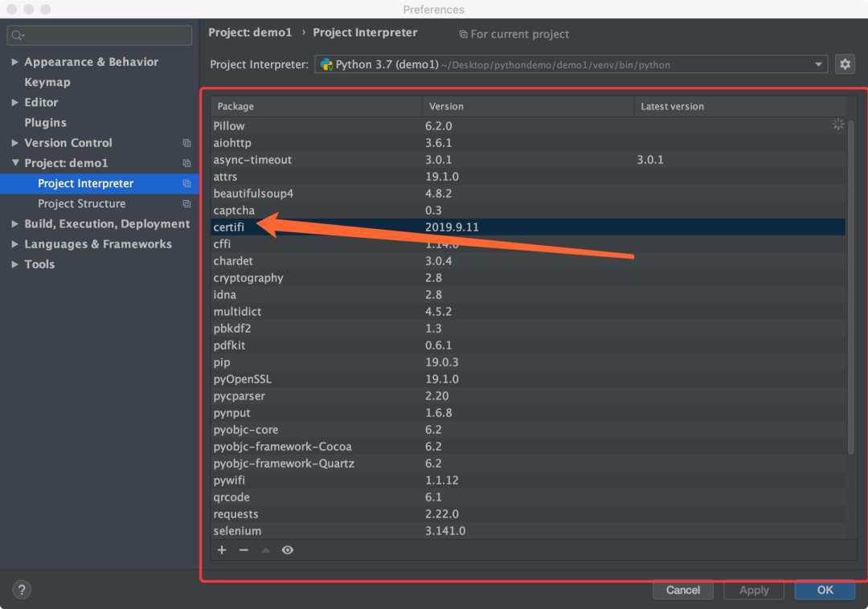Screen dimensions: 868x609
Task: Click the project-level icon next to Version Control
Action: point(186,143)
